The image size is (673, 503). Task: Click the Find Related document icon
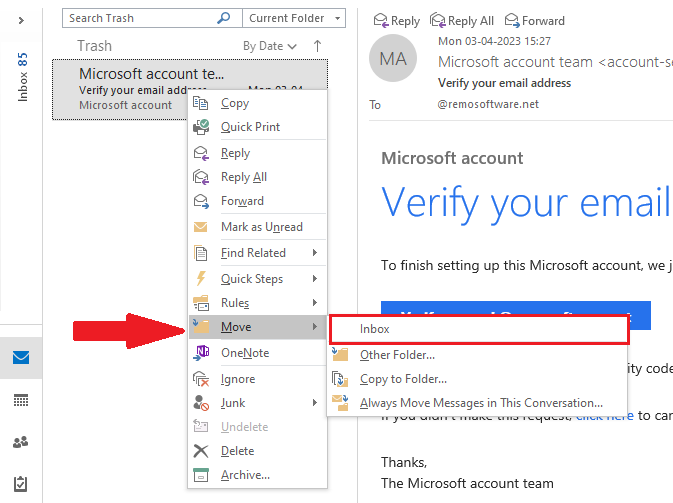pos(200,253)
